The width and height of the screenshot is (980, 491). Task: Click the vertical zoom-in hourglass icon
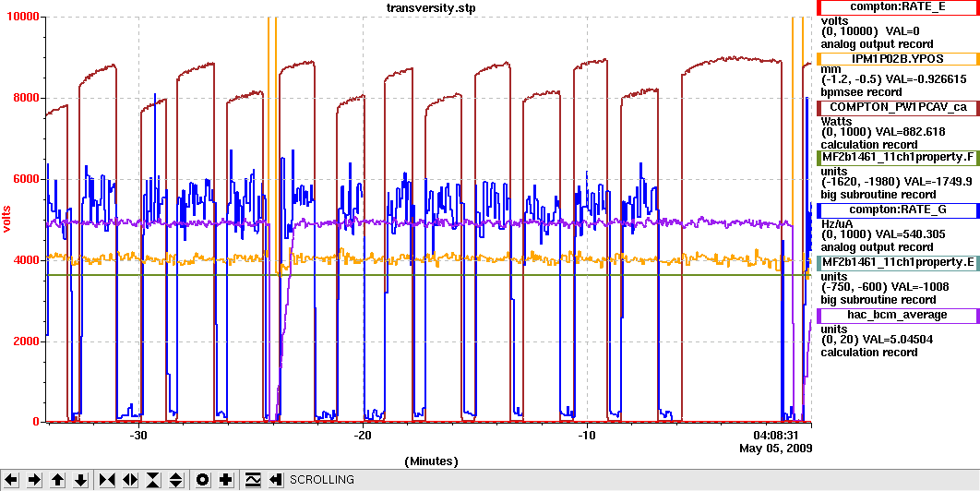pos(153,480)
